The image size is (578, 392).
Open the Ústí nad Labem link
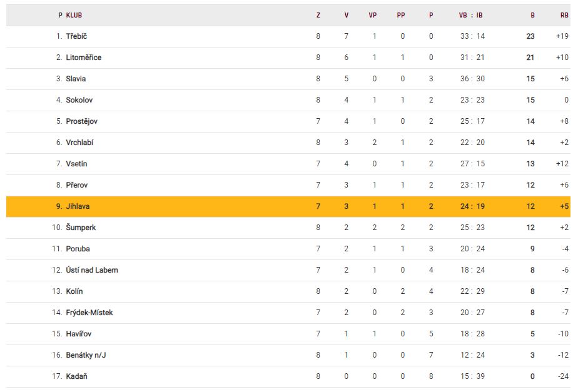click(92, 270)
